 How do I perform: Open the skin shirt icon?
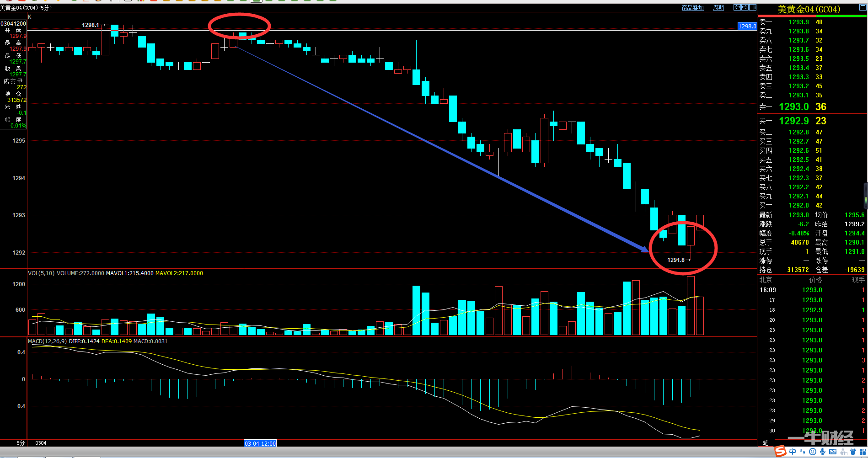(x=853, y=452)
